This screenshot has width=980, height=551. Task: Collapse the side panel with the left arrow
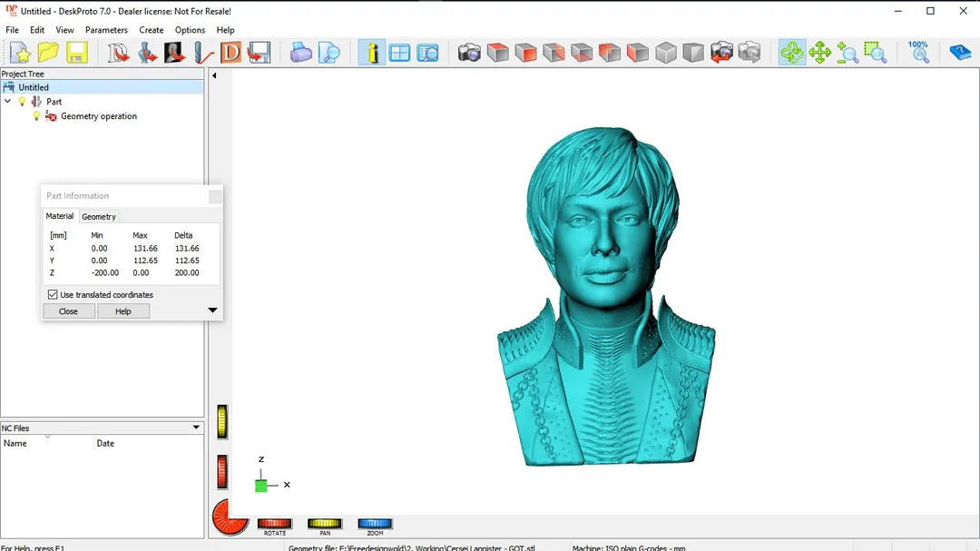214,75
